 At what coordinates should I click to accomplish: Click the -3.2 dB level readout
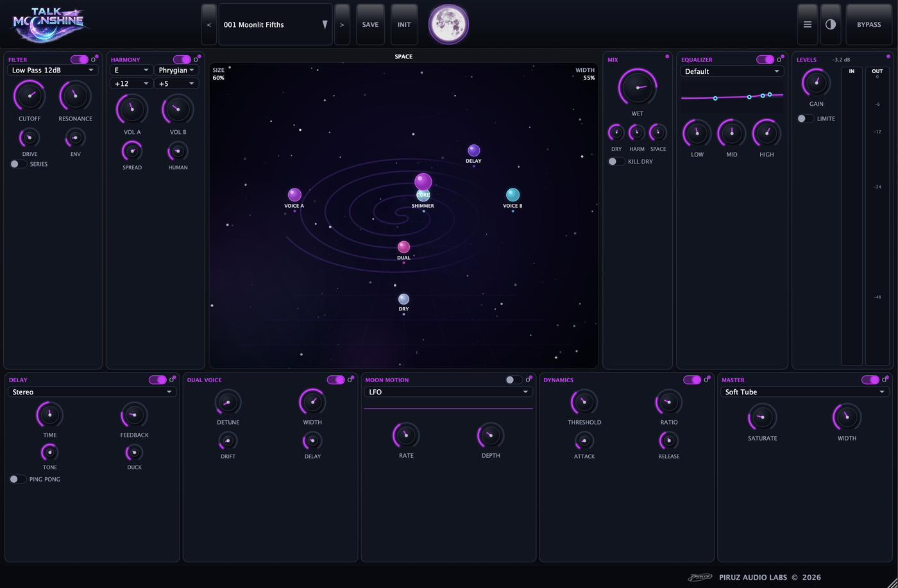point(841,60)
